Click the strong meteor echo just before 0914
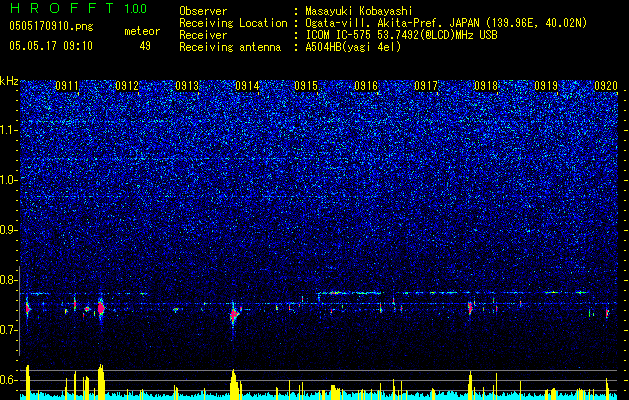Image resolution: width=629 pixels, height=400 pixels. coord(233,315)
